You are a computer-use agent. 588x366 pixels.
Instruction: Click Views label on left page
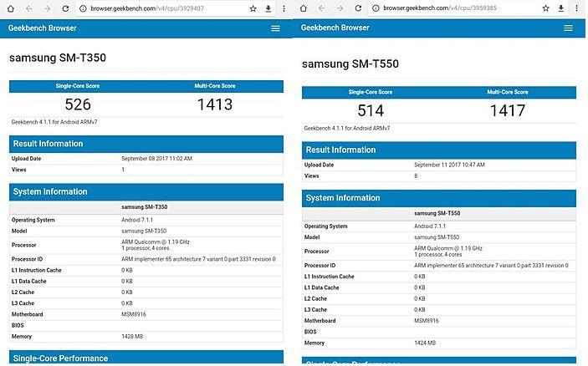pyautogui.click(x=18, y=170)
